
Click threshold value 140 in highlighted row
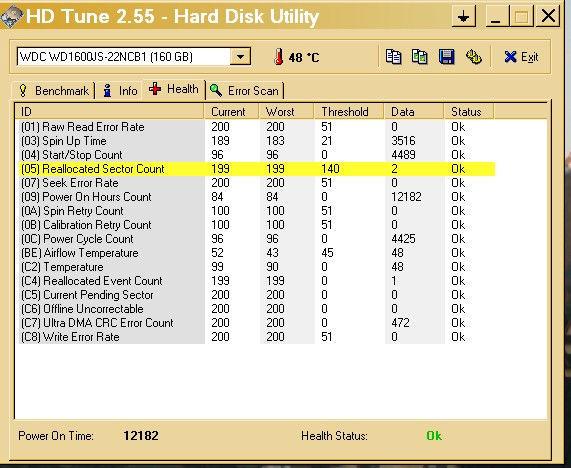[x=330, y=169]
